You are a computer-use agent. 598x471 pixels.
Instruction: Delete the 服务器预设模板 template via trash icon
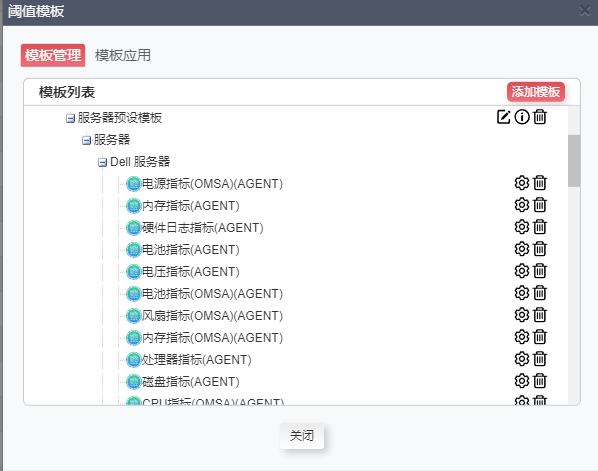point(540,117)
